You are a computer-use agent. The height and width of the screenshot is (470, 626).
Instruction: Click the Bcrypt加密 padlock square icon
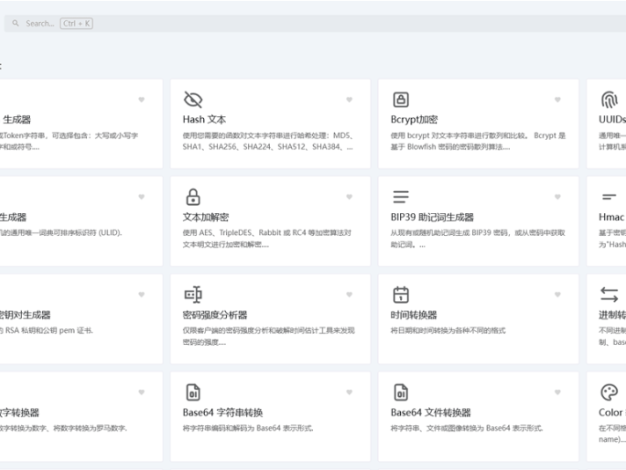coord(401,99)
